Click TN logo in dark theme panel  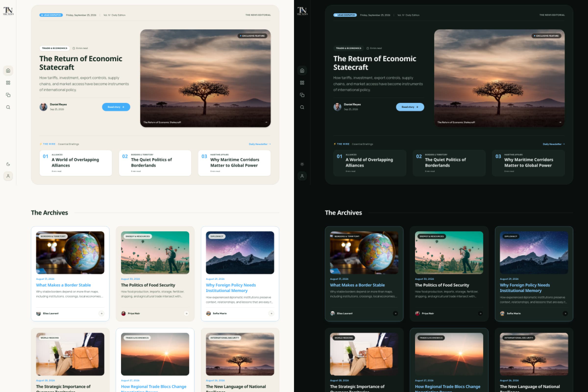click(302, 11)
